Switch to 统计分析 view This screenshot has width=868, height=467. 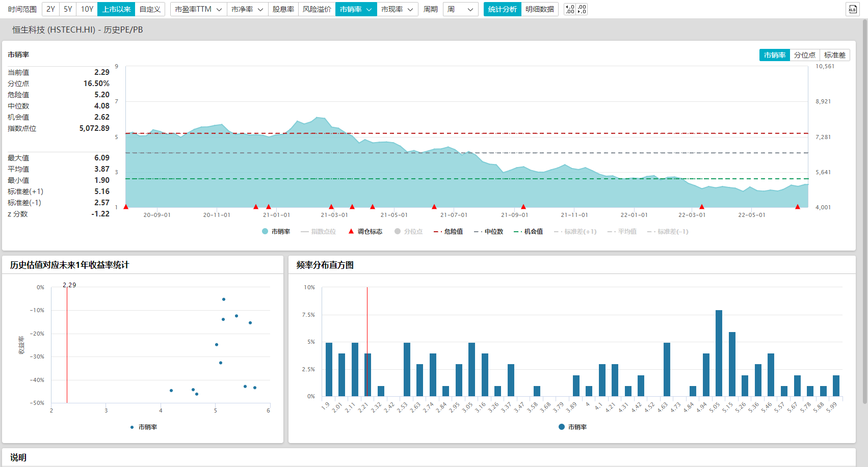click(x=502, y=9)
